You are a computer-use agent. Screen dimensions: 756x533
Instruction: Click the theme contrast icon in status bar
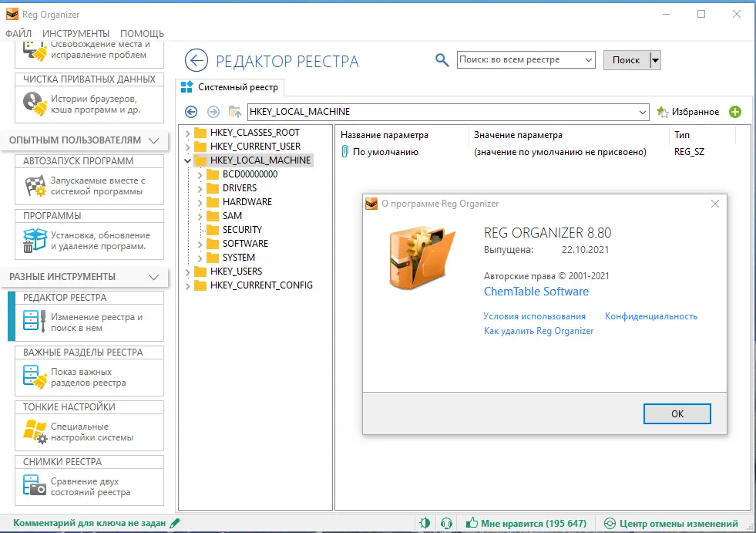(x=425, y=522)
